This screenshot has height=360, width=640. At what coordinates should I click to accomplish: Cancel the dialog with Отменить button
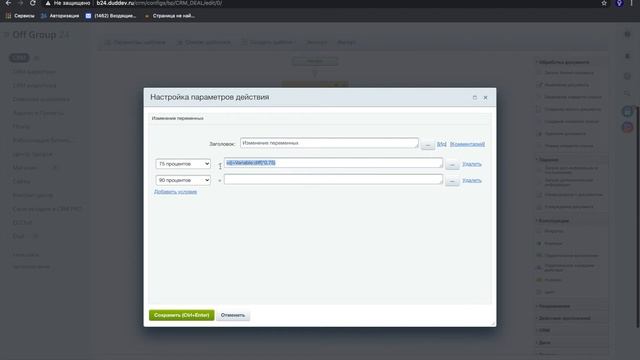click(x=233, y=315)
